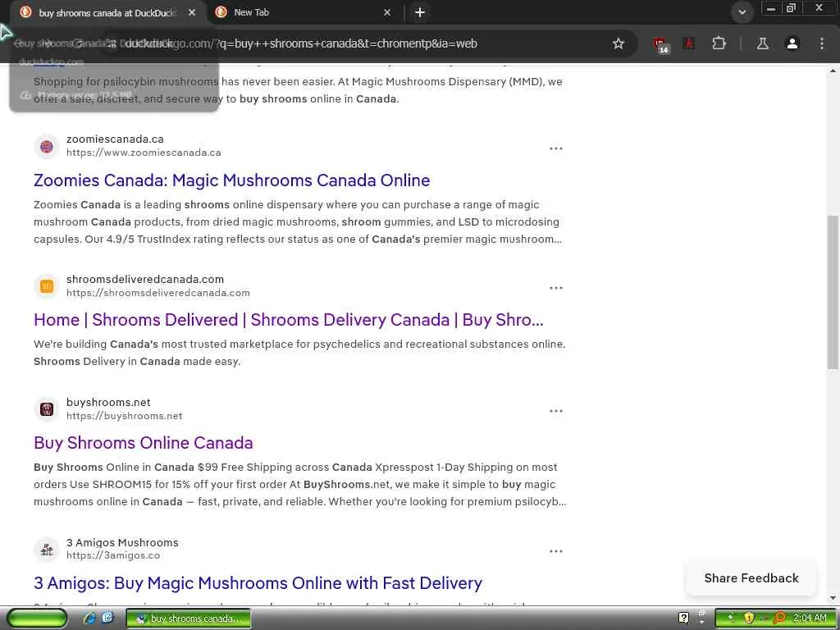The height and width of the screenshot is (630, 840).
Task: Open the uBlock extension icon showing 14
Action: 660,44
